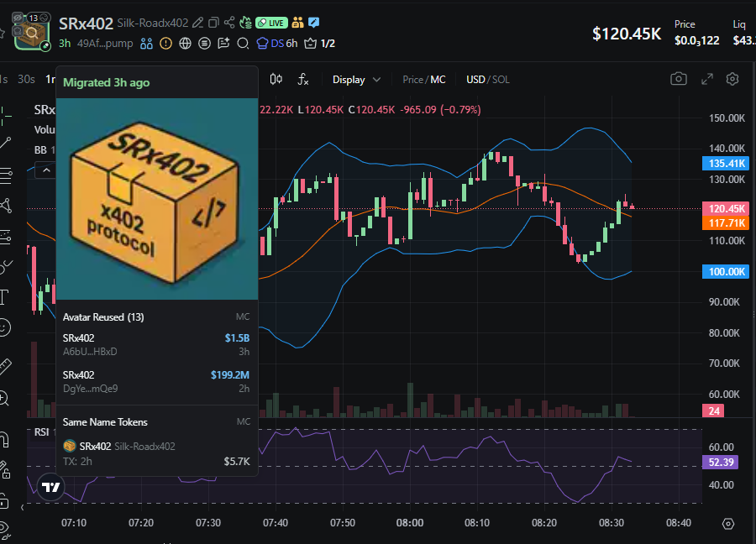Select the ruler measure tool
Screen dimensions: 756x544
click(5, 366)
